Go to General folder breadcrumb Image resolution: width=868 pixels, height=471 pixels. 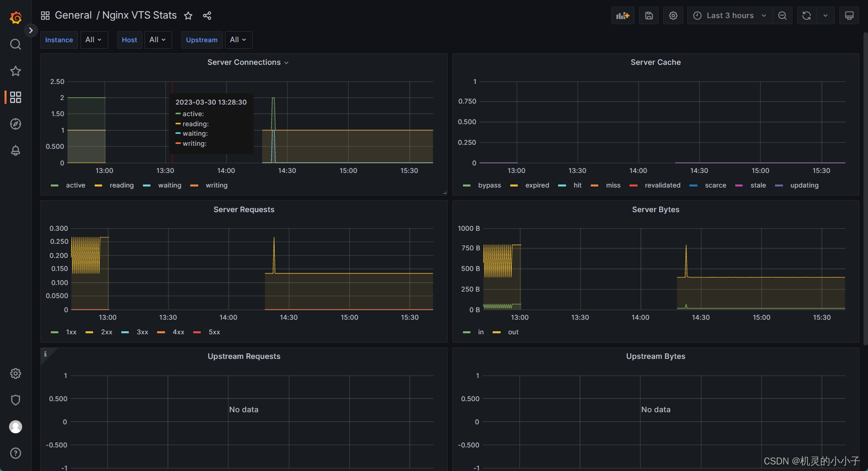[73, 15]
